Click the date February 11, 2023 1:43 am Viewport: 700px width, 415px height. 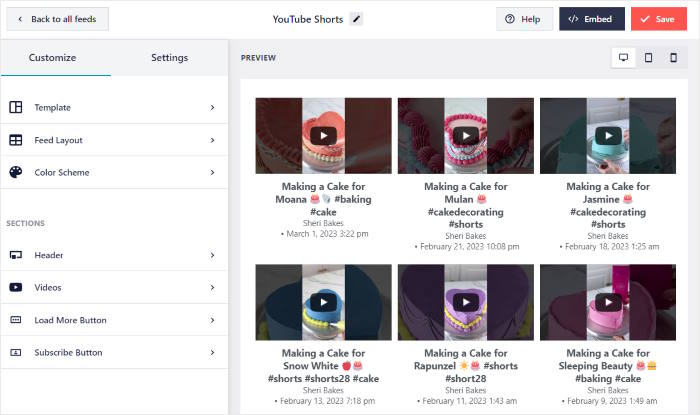coord(469,401)
